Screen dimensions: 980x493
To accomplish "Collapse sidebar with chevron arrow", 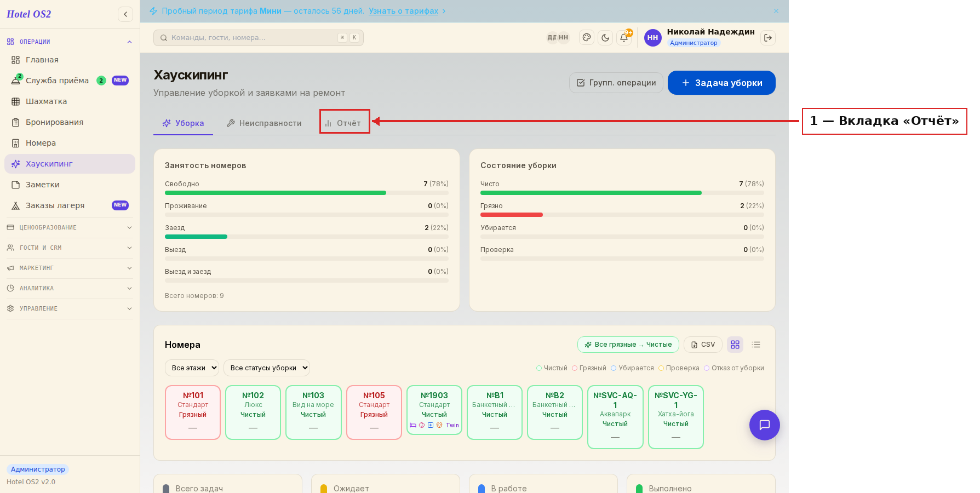I will point(125,14).
